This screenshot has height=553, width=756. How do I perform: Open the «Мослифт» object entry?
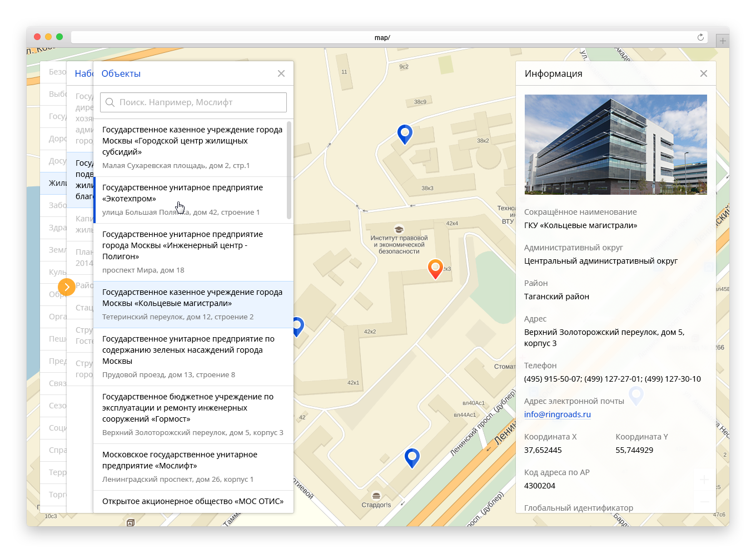point(193,467)
